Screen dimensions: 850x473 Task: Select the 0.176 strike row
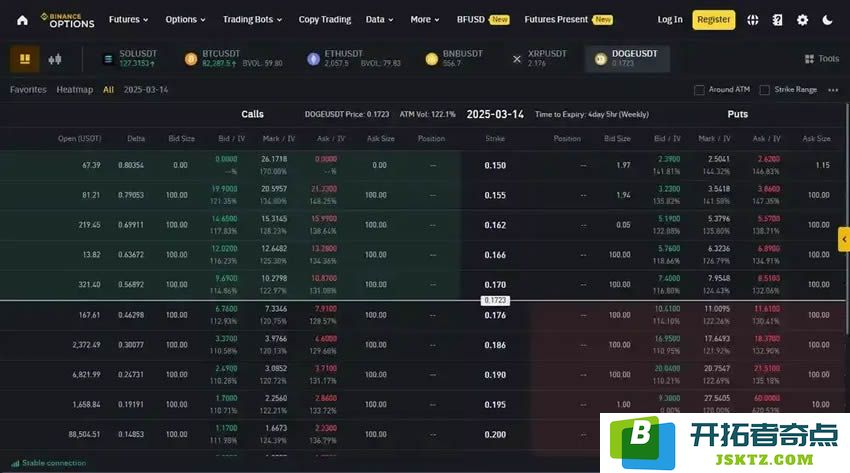pos(423,315)
